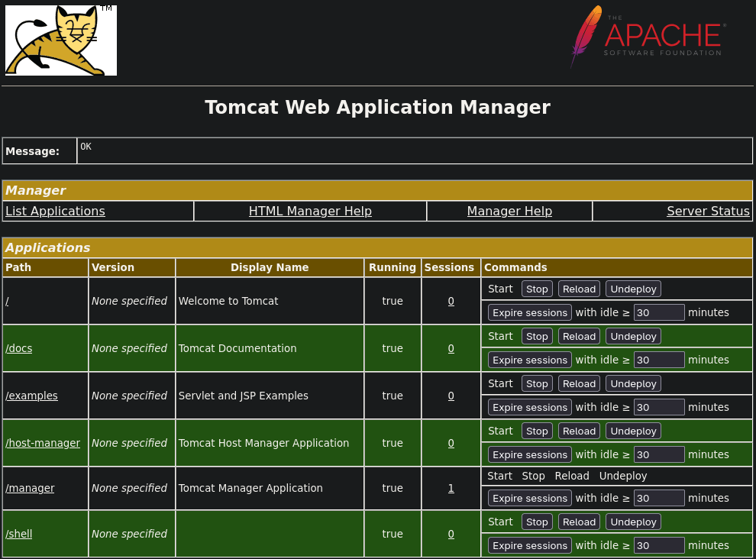
Task: Undeploy the /shell application
Action: [x=633, y=522]
